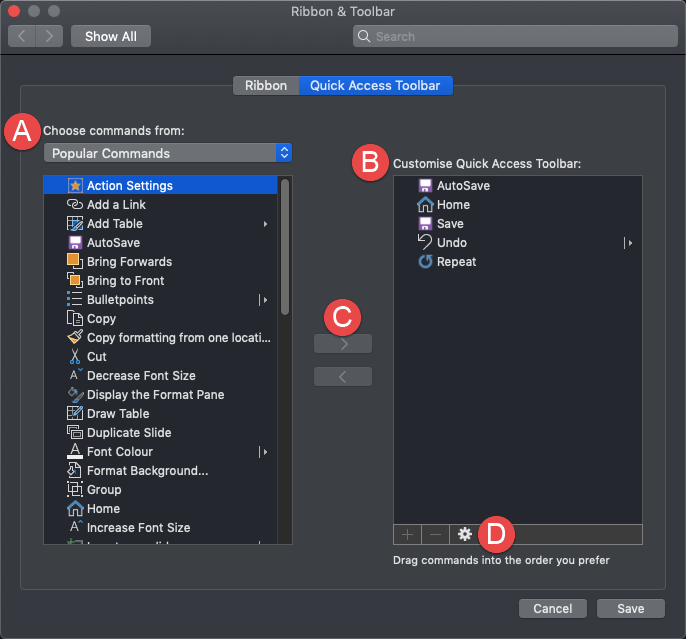Expand the Font Colour submenu arrow
Viewport: 686px width, 639px height.
[263, 452]
